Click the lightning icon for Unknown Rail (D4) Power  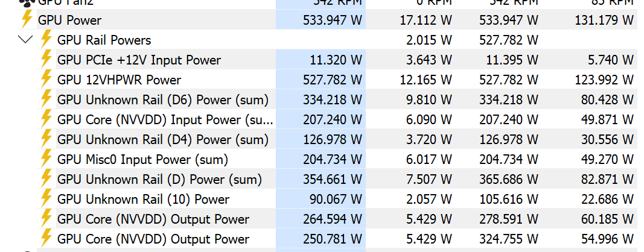click(46, 139)
